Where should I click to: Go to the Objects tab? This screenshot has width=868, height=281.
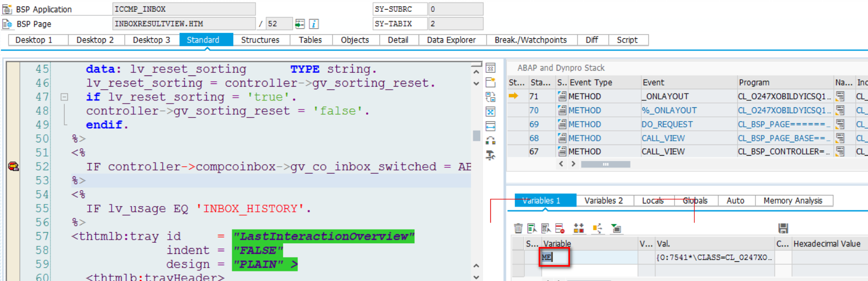tap(355, 40)
